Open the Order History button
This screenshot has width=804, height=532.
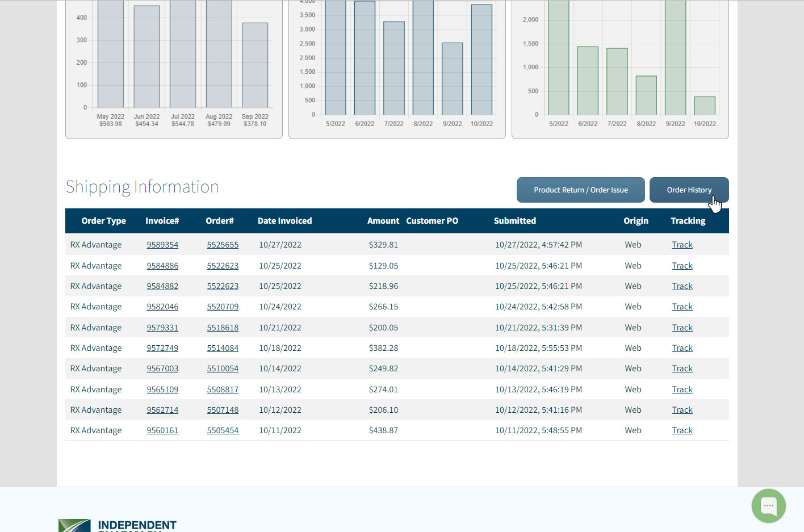pyautogui.click(x=689, y=190)
